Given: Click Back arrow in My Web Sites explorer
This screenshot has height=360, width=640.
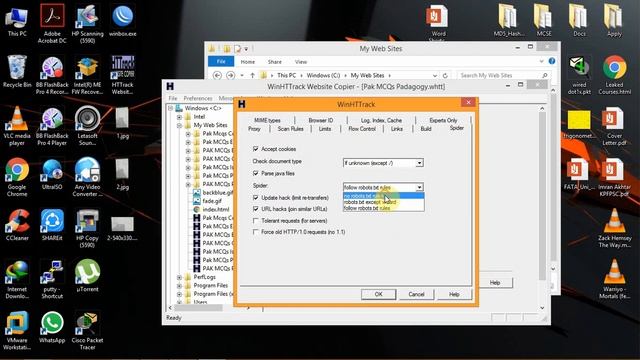Looking at the screenshot, I should point(217,76).
